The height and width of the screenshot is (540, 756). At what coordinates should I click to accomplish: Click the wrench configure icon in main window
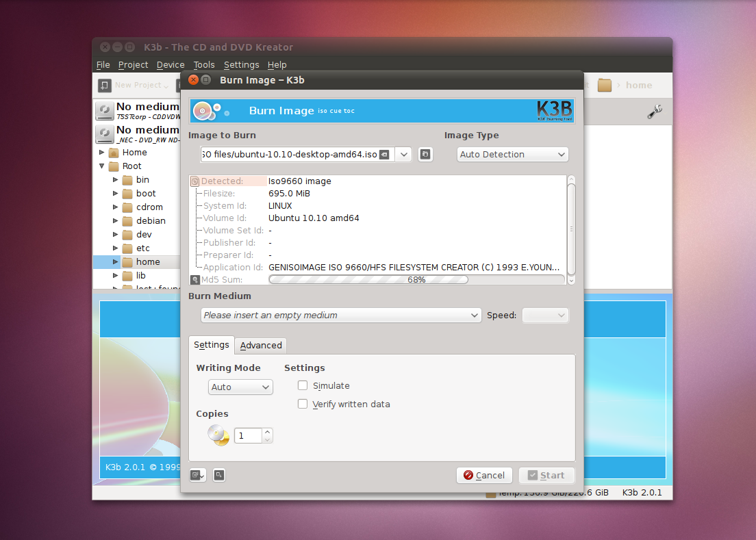click(654, 112)
